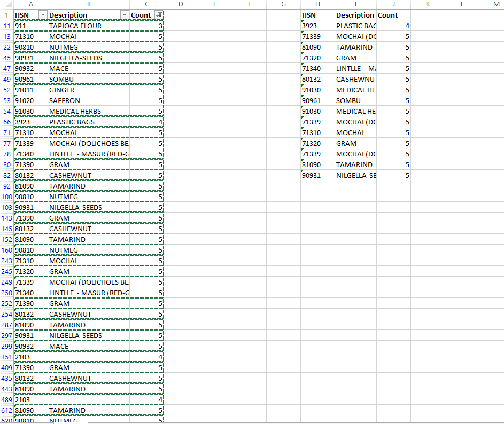Select column L header
This screenshot has width=504, height=424.
462,4
